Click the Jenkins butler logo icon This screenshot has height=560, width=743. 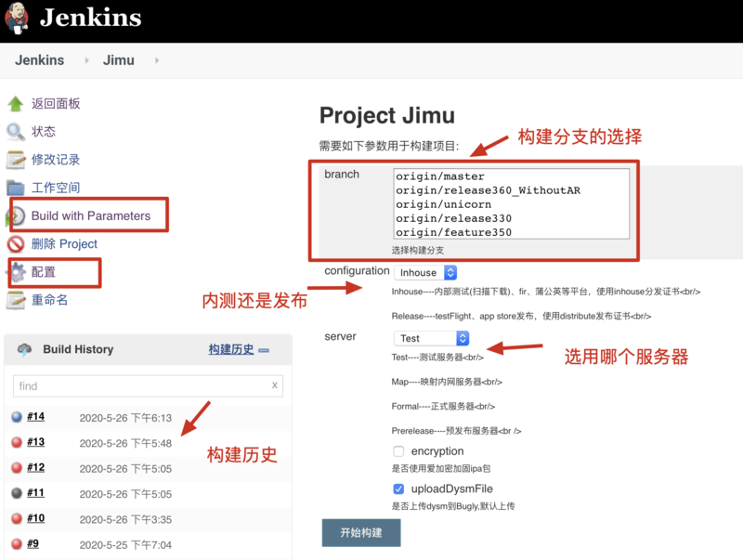click(17, 18)
